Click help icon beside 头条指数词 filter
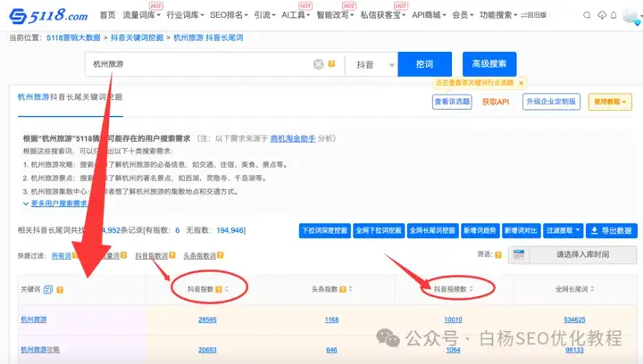The image size is (643, 364). [221, 255]
